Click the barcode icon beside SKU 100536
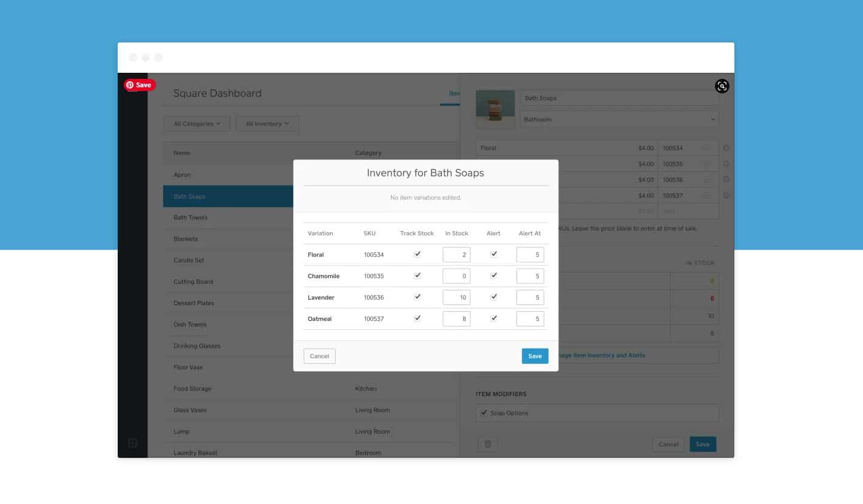863x504 pixels. [707, 180]
